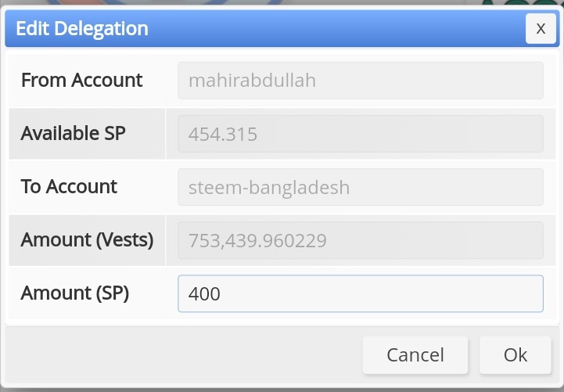Click the "From Account" label
Viewport: 564px width, 392px height.
[x=81, y=80]
